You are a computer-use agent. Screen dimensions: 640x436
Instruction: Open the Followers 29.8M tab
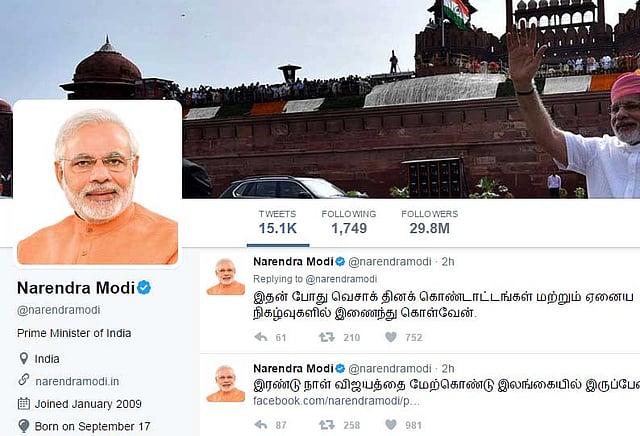pyautogui.click(x=429, y=222)
